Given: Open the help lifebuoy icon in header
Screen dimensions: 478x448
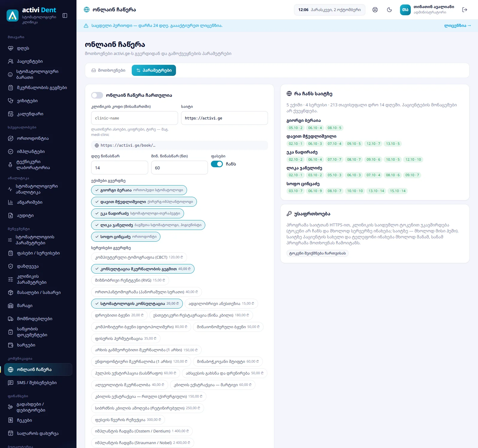Looking at the screenshot, I should click(x=375, y=10).
